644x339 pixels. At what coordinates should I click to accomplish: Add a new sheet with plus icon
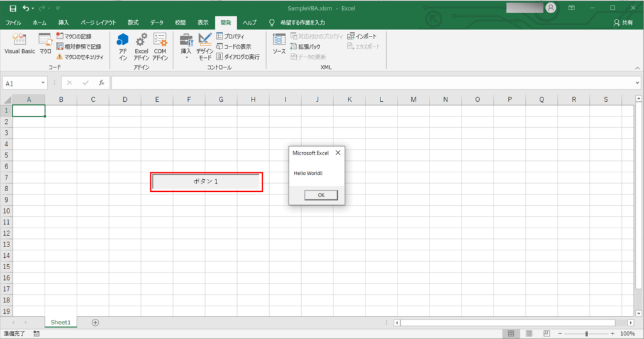pos(96,323)
